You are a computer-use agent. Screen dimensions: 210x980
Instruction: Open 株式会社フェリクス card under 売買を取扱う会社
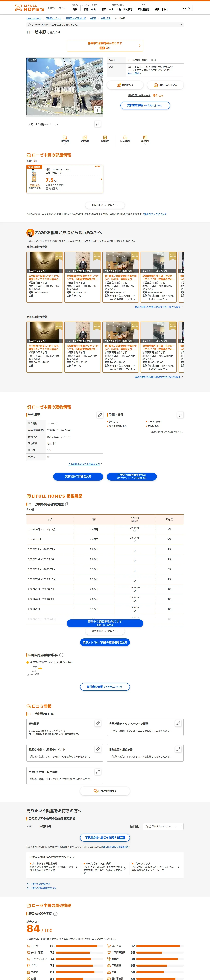[x=45, y=347]
